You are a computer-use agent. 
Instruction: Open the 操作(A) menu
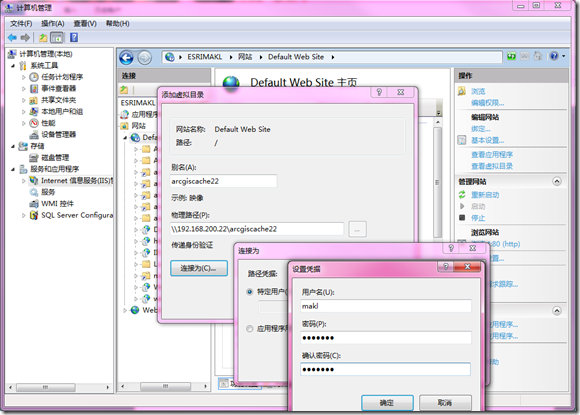53,24
